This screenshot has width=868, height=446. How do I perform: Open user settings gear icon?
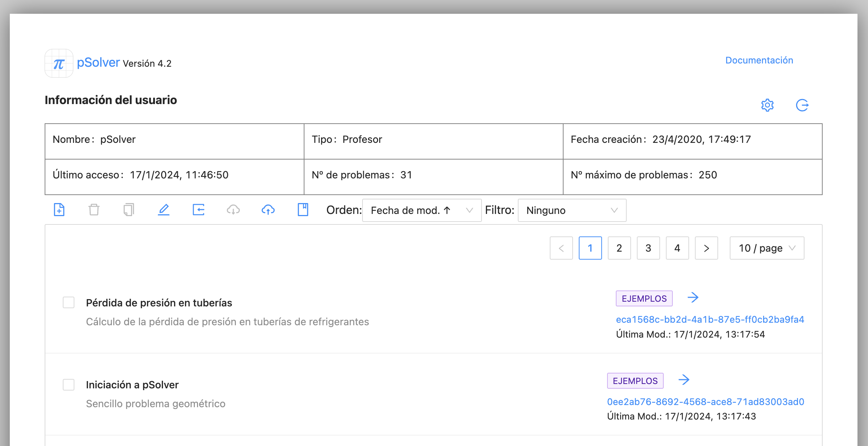click(767, 105)
